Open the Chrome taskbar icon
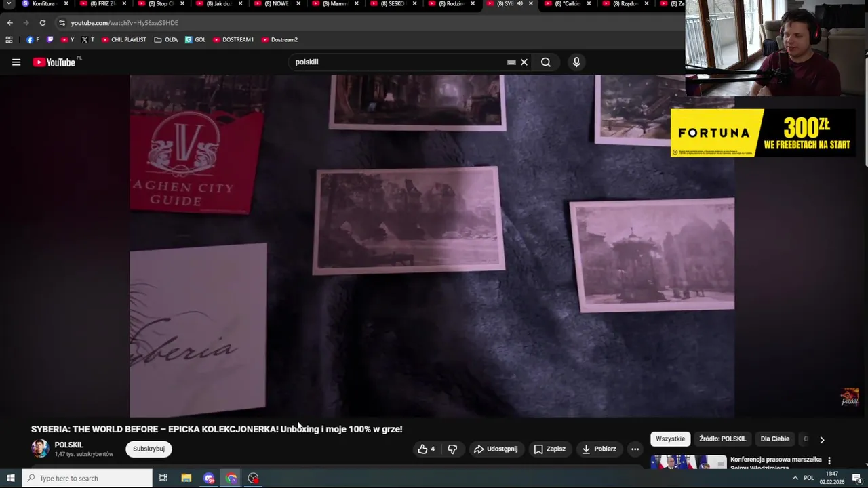This screenshot has width=868, height=488. (x=231, y=479)
